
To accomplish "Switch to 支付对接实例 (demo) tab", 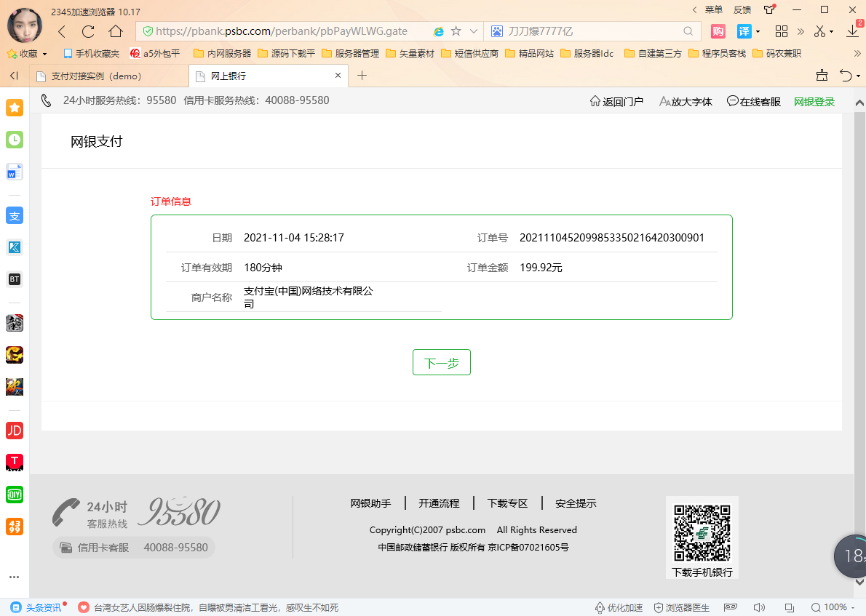I will click(109, 76).
